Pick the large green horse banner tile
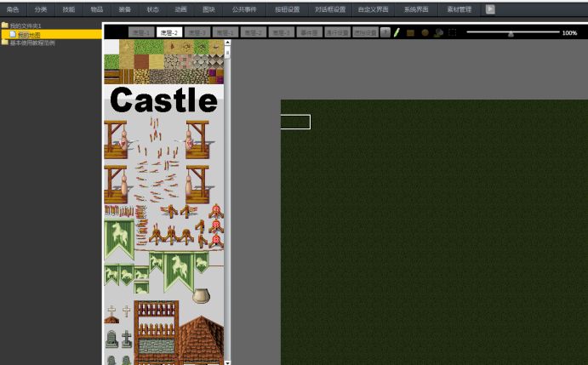The height and width of the screenshot is (365, 588). 119,239
